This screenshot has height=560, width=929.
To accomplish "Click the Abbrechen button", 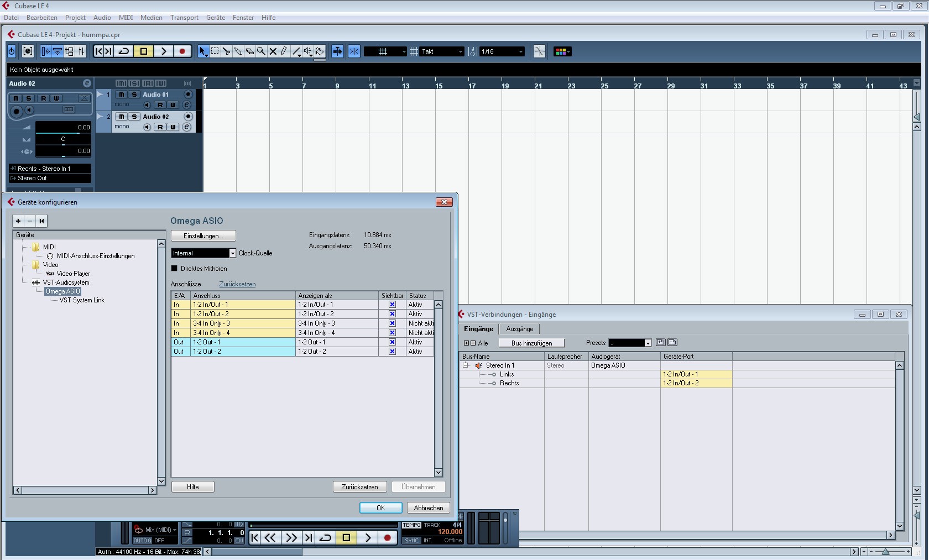I will (429, 508).
